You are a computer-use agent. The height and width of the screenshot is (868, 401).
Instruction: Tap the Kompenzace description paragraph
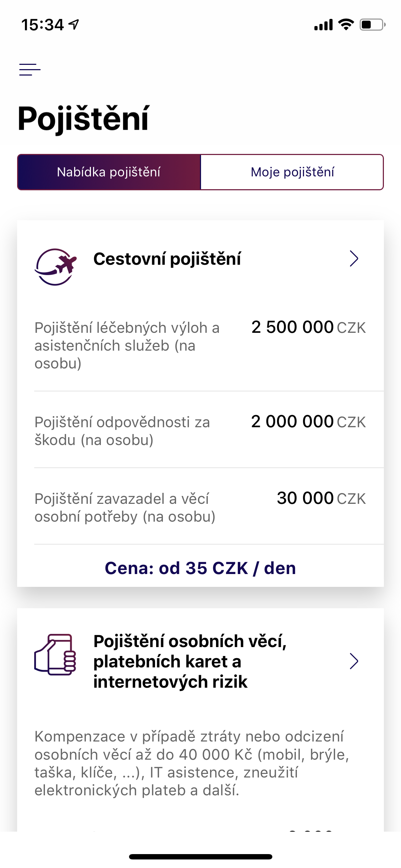(191, 763)
